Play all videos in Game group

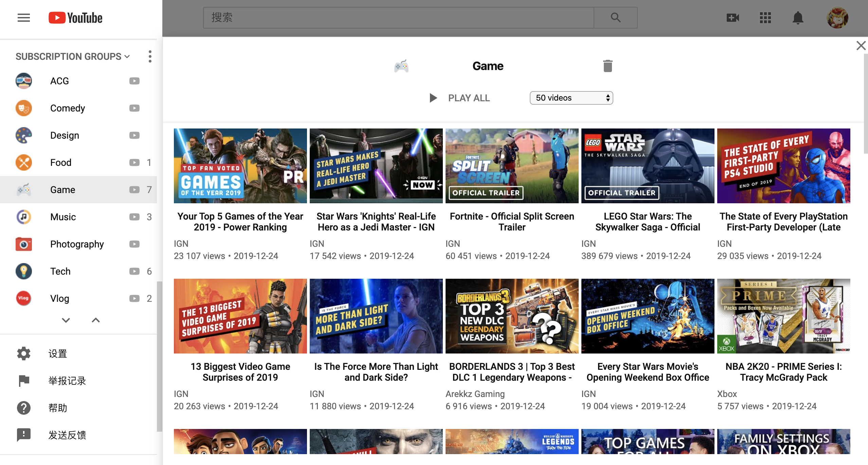(459, 98)
